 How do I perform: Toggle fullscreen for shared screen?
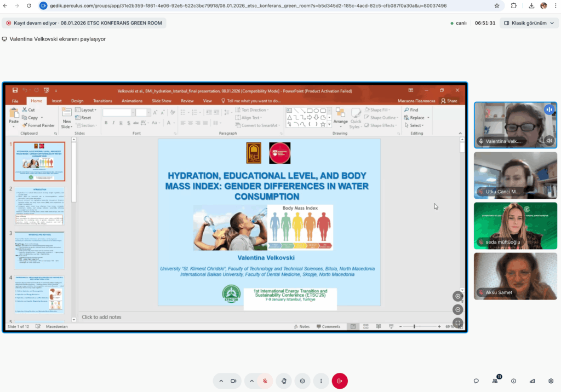[x=458, y=322]
